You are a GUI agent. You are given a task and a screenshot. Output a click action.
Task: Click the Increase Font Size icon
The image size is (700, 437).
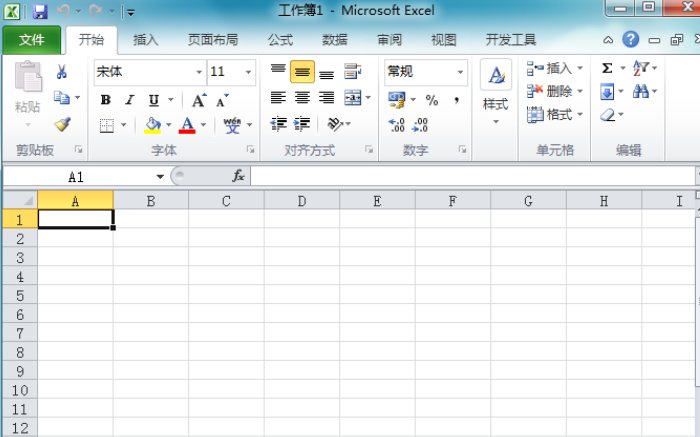click(x=198, y=100)
